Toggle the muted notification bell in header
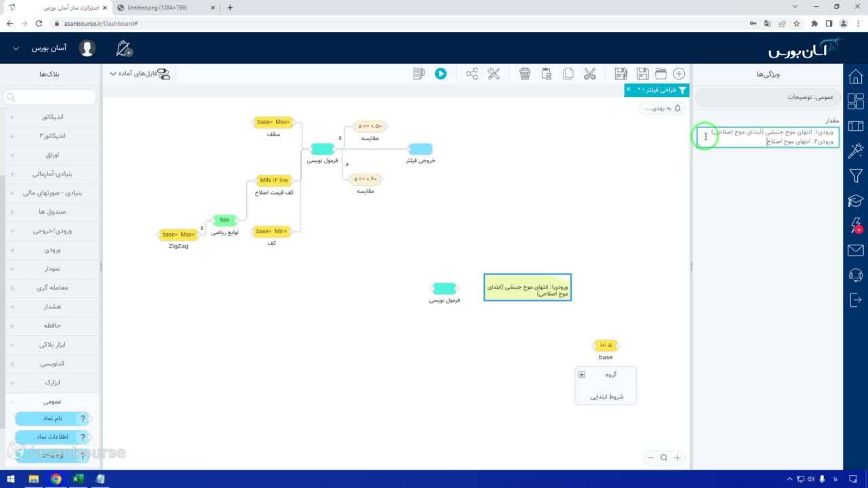 pyautogui.click(x=124, y=48)
